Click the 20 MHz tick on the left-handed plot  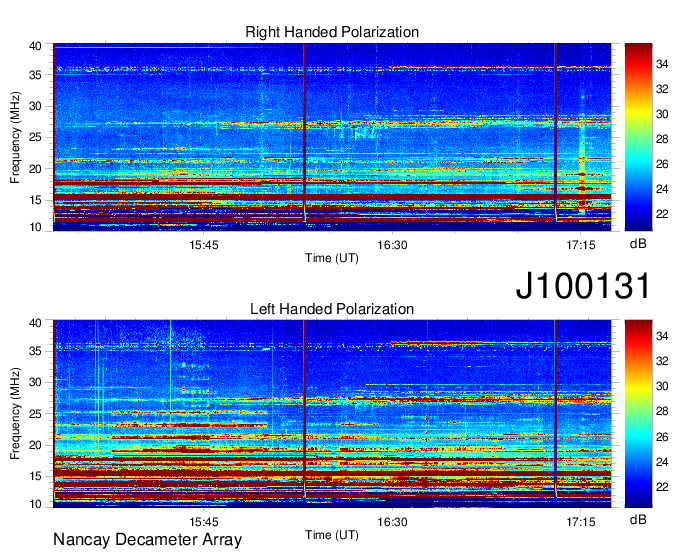(35, 445)
